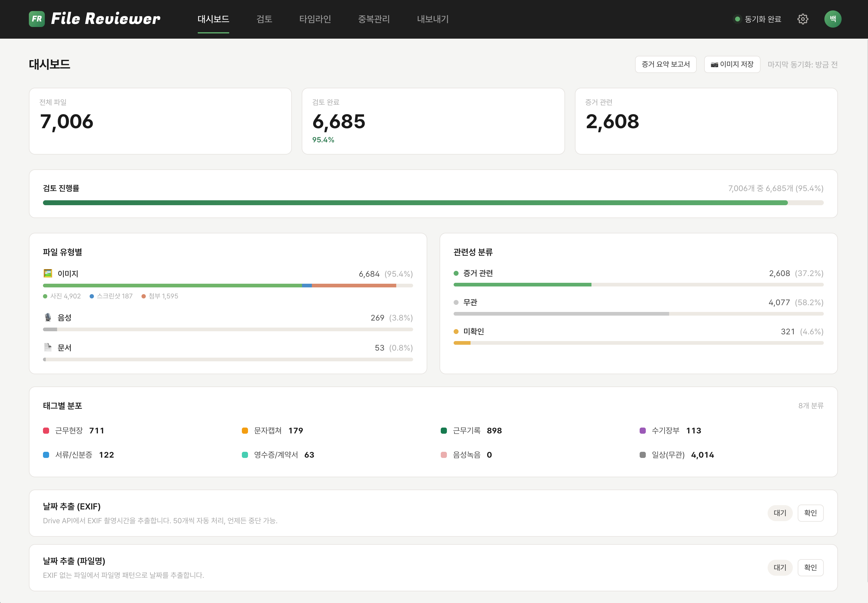The height and width of the screenshot is (603, 868).
Task: Click the 전체 파일 7,006 card
Action: pyautogui.click(x=160, y=121)
